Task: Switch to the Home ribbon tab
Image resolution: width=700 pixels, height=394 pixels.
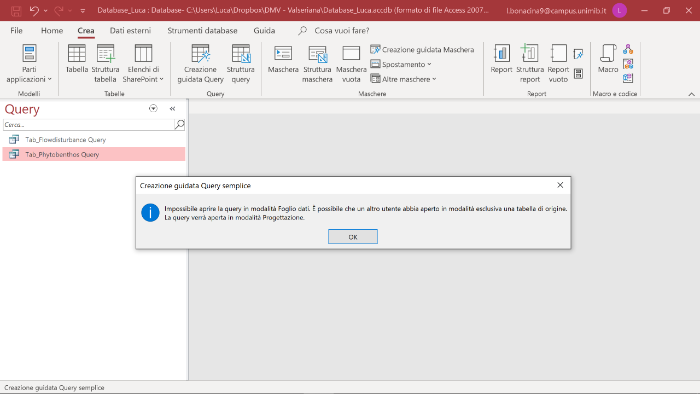Action: pyautogui.click(x=52, y=30)
